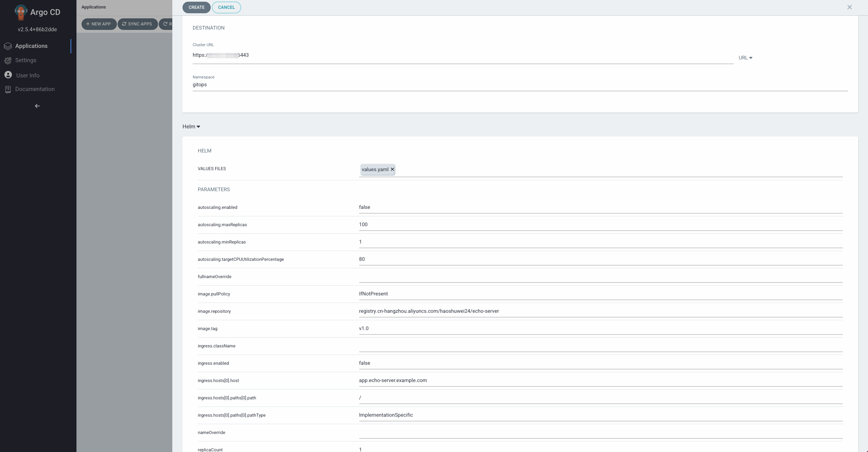Click the SYNC APPS button
Screen dimensions: 868x452
137,24
